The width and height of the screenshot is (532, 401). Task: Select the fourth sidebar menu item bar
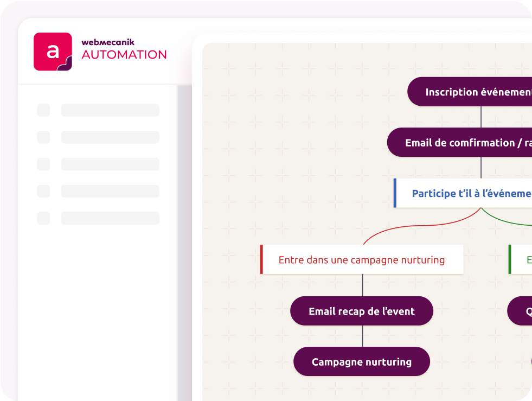click(110, 191)
